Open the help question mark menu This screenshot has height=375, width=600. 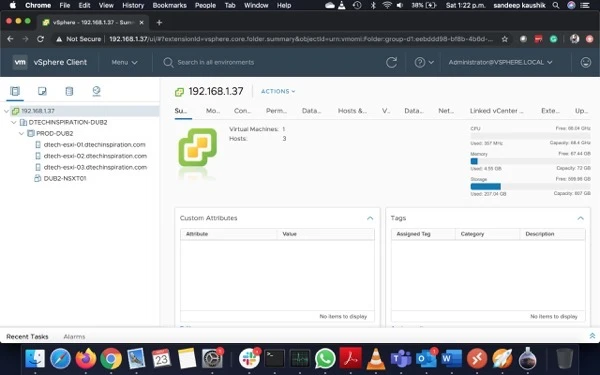pyautogui.click(x=424, y=62)
